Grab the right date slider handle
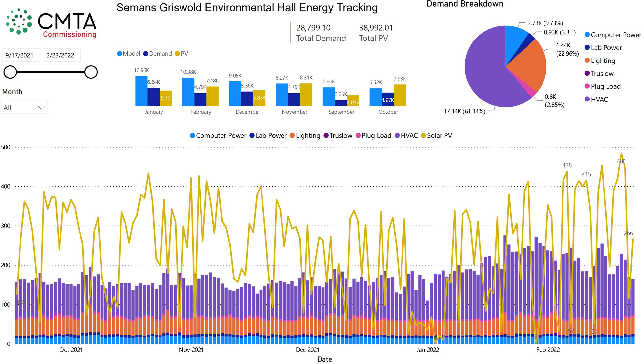The image size is (644, 364). tap(91, 72)
